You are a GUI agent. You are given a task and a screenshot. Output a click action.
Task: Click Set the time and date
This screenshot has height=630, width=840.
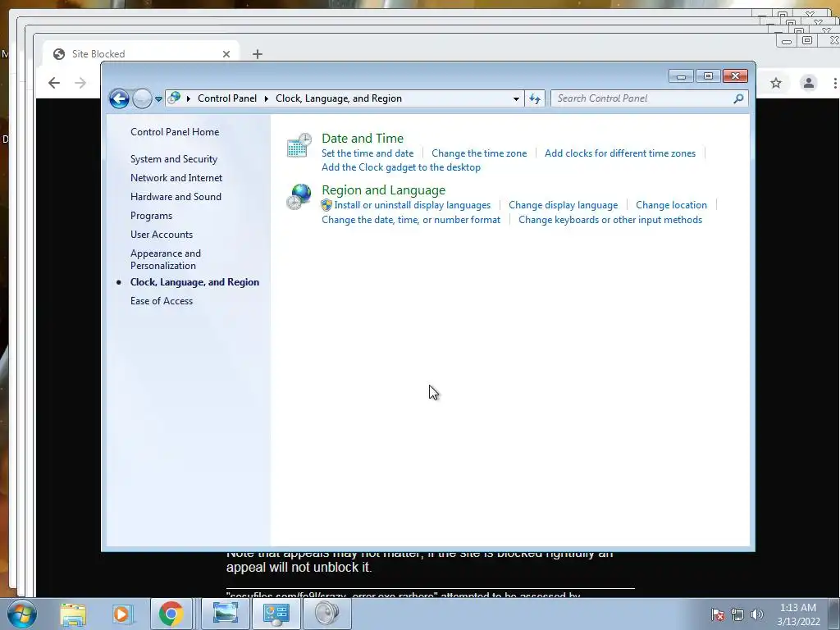click(367, 153)
